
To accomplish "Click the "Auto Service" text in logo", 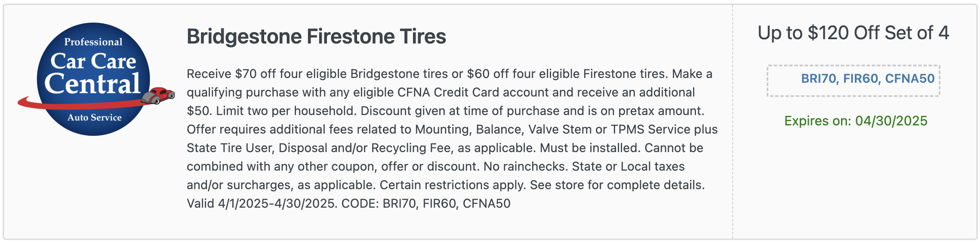I will click(94, 118).
